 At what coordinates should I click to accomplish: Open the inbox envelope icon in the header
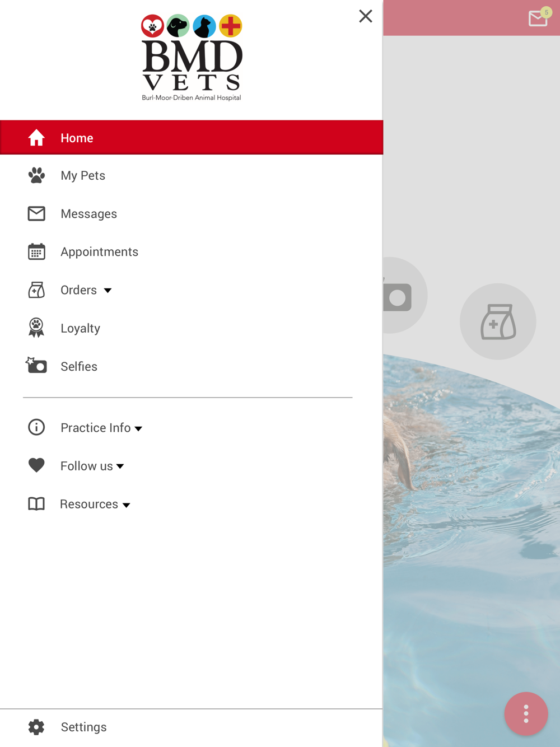click(x=538, y=18)
